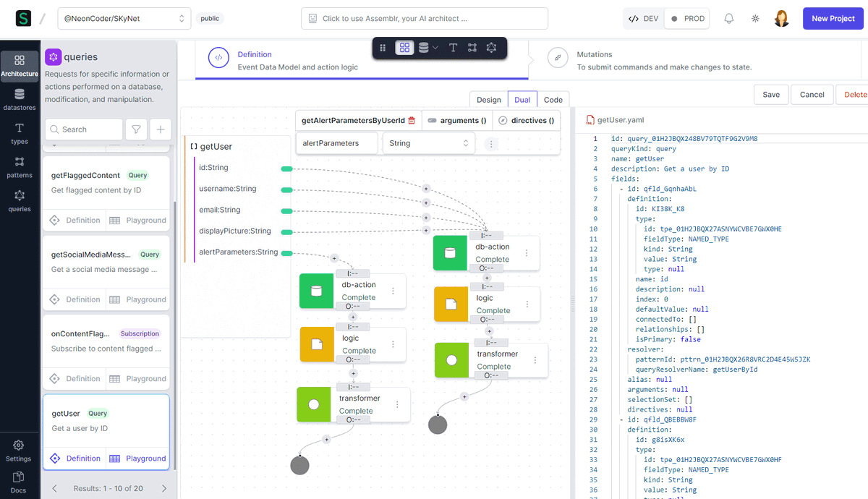Image resolution: width=868 pixels, height=499 pixels.
Task: Select the text tool in floating toolbar
Action: (x=453, y=48)
